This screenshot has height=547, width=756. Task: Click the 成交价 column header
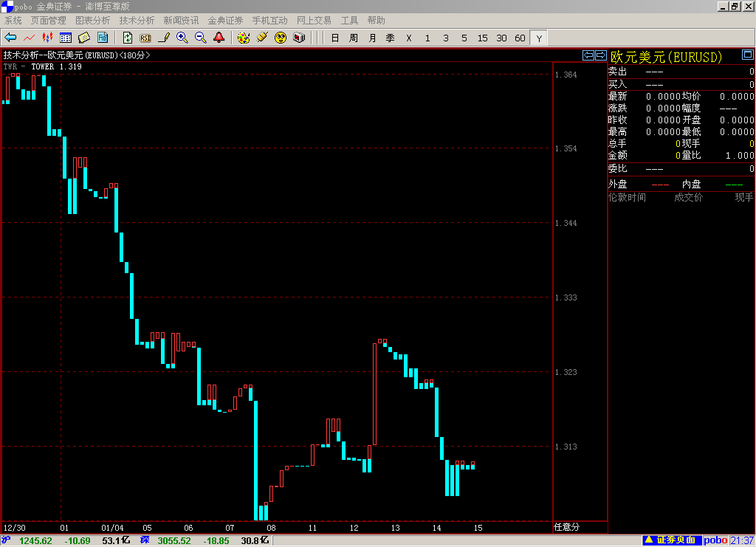coord(689,197)
